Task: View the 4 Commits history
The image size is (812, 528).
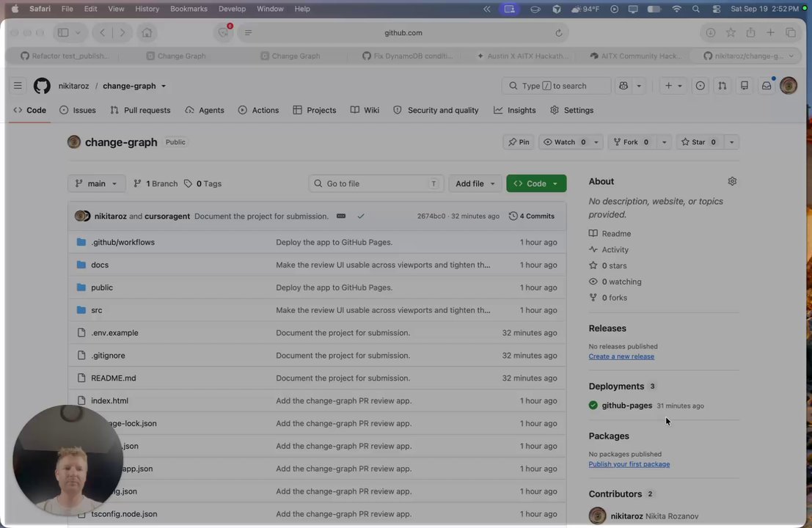Action: click(531, 216)
